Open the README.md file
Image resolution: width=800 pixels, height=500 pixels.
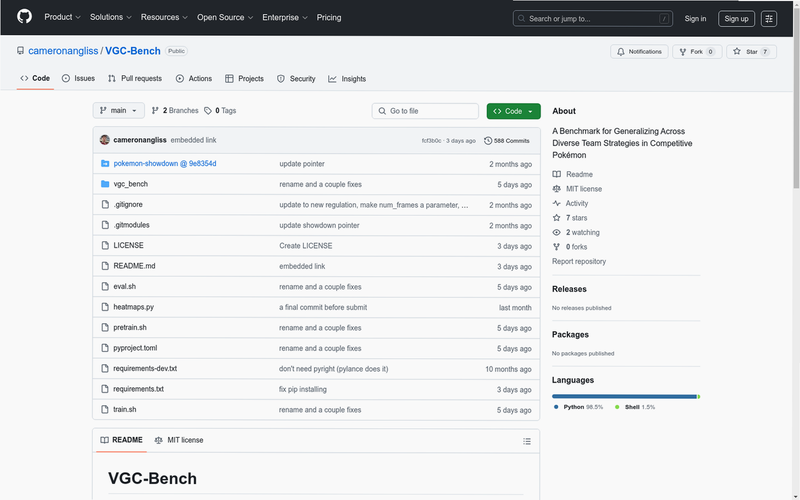coord(134,266)
